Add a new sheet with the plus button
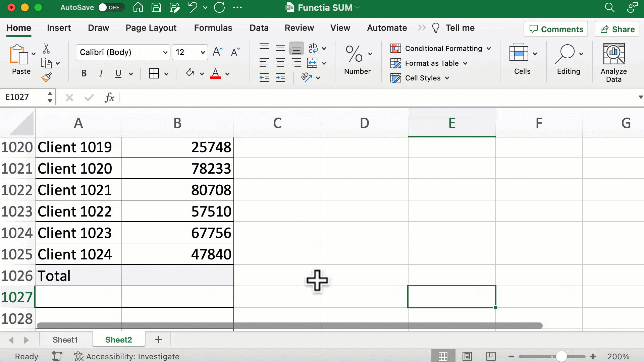Image resolution: width=644 pixels, height=362 pixels. [158, 339]
